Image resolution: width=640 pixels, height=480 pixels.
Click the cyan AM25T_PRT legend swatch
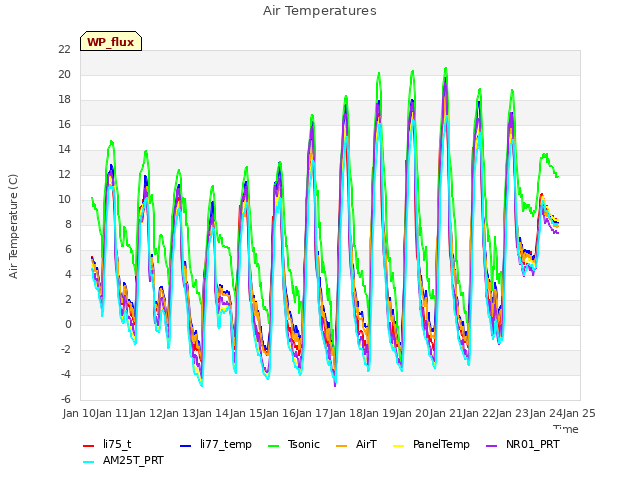[x=89, y=462]
